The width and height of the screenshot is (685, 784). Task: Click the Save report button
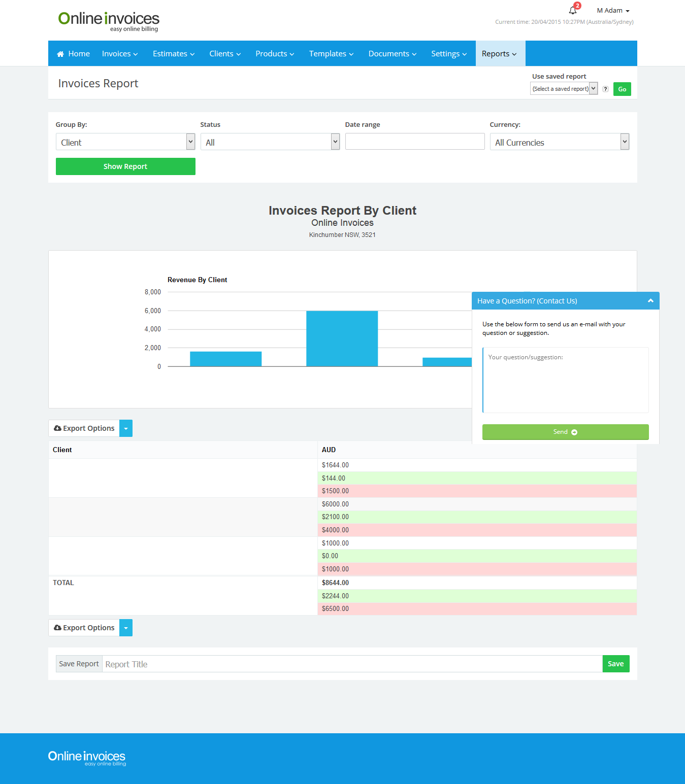pos(615,664)
